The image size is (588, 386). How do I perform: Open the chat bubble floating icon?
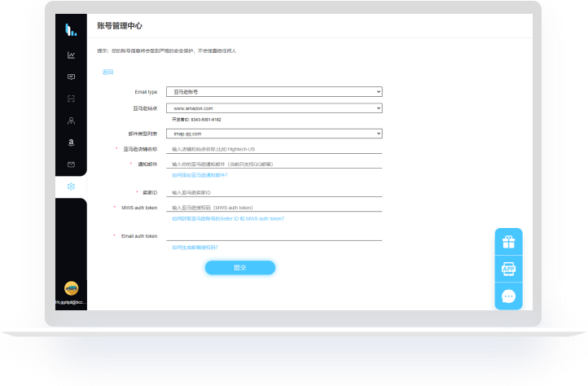[x=508, y=296]
